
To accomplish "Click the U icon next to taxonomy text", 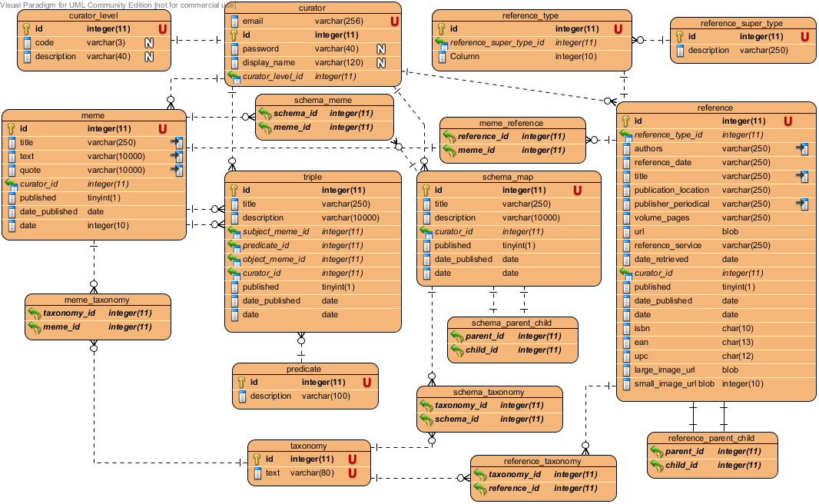I will pyautogui.click(x=351, y=473).
